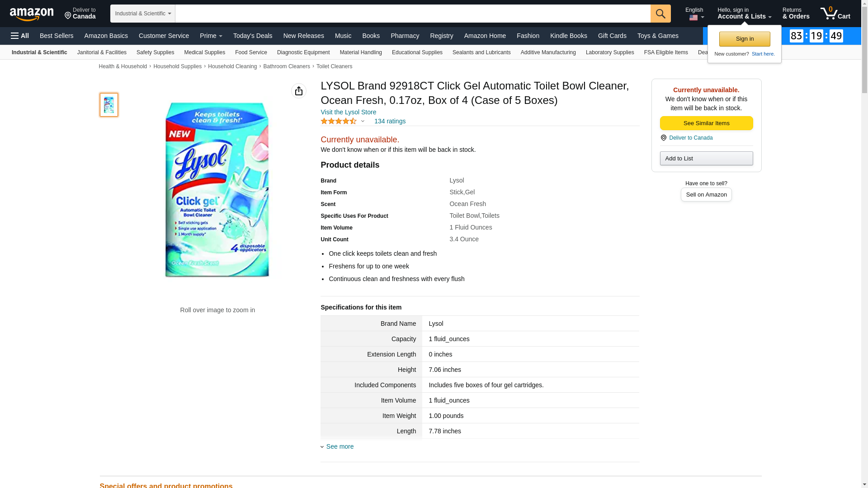Screen dimensions: 868x488
Task: Click the search magnifier button
Action: pos(660,14)
